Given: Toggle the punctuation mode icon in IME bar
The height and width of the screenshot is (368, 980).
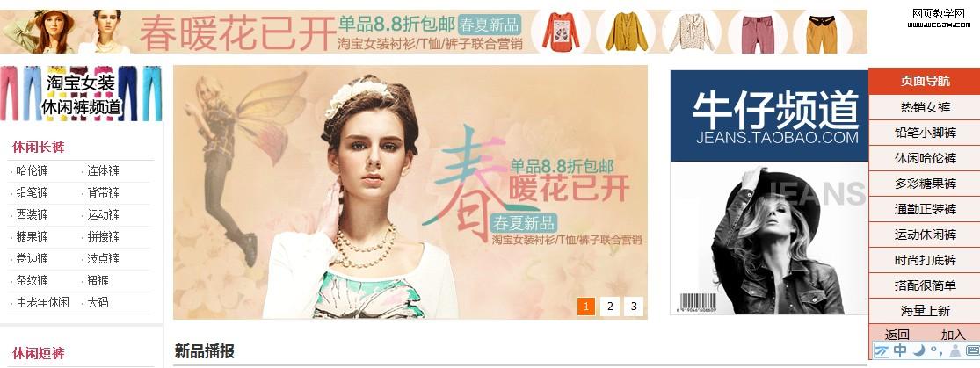Looking at the screenshot, I should pyautogui.click(x=936, y=351).
